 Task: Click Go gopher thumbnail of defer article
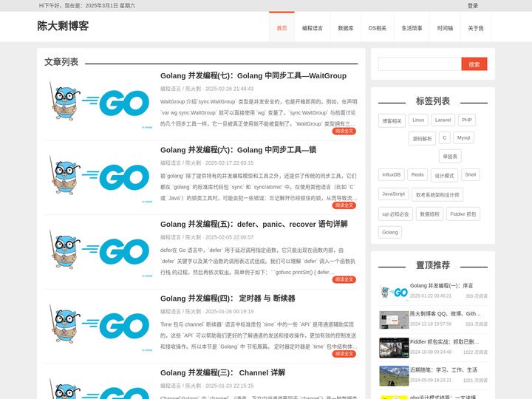pyautogui.click(x=99, y=252)
